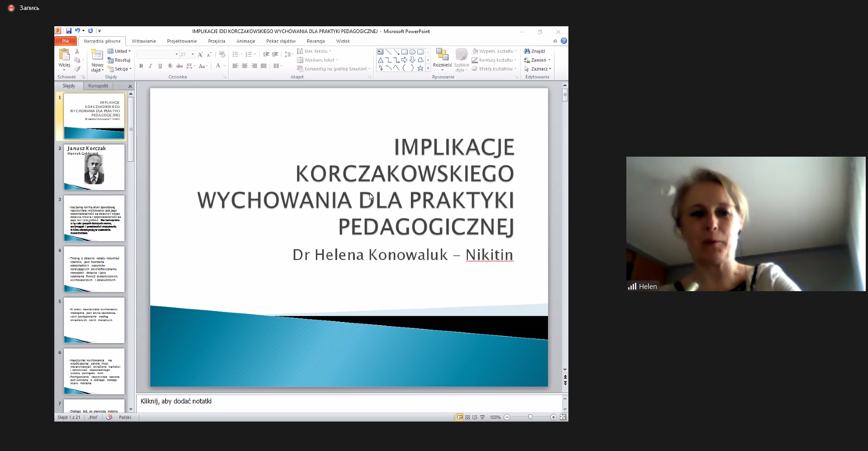Click the Resetuj button
This screenshot has height=451, width=868.
pyautogui.click(x=119, y=60)
